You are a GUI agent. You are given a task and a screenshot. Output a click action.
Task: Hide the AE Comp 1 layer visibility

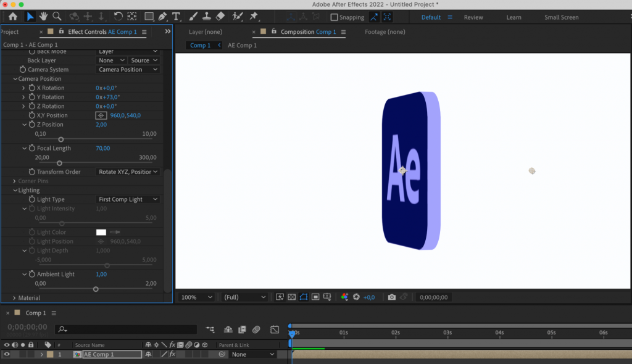[6, 354]
